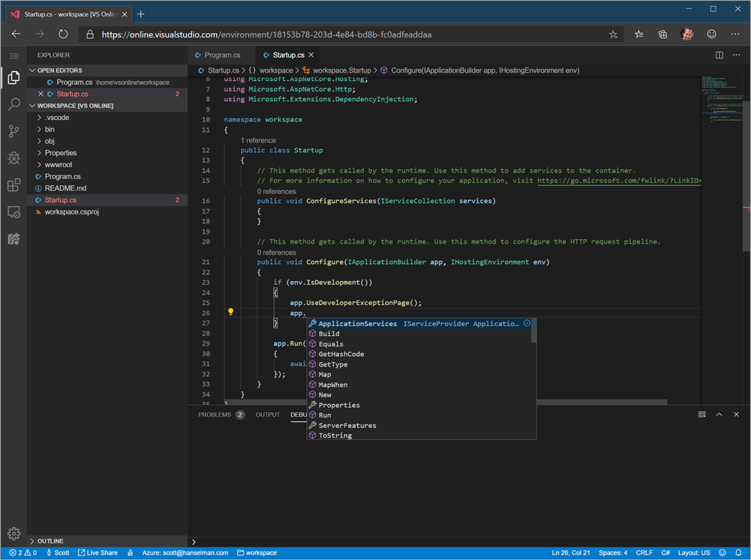Open the Source Control view icon
The height and width of the screenshot is (560, 751).
click(14, 131)
